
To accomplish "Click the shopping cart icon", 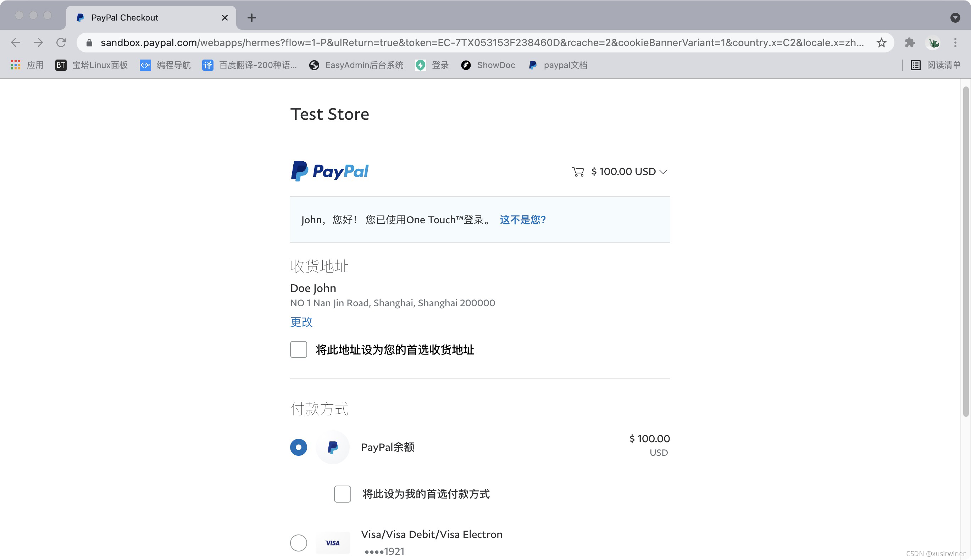I will [578, 172].
